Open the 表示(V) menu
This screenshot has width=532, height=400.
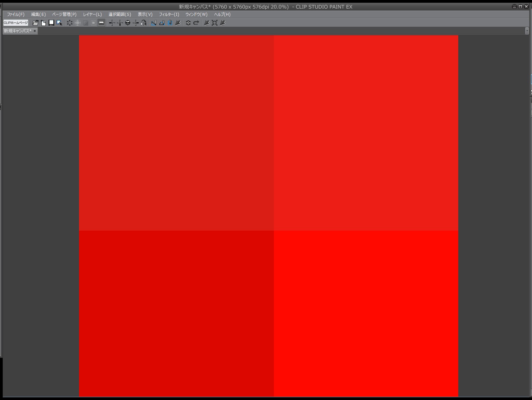(x=145, y=14)
